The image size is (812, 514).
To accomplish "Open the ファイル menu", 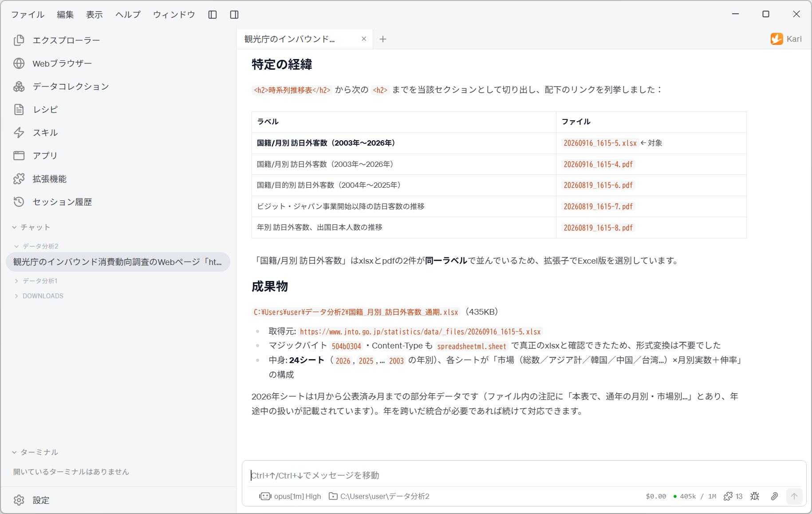I will click(28, 15).
